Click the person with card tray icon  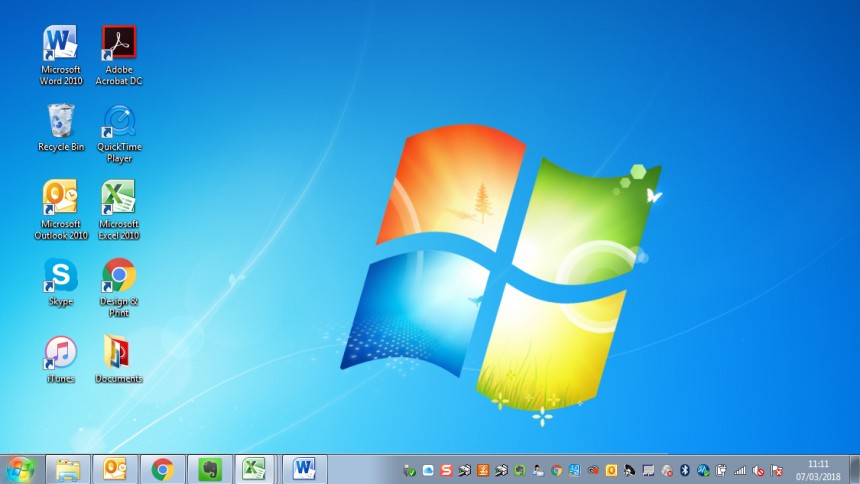tap(538, 470)
